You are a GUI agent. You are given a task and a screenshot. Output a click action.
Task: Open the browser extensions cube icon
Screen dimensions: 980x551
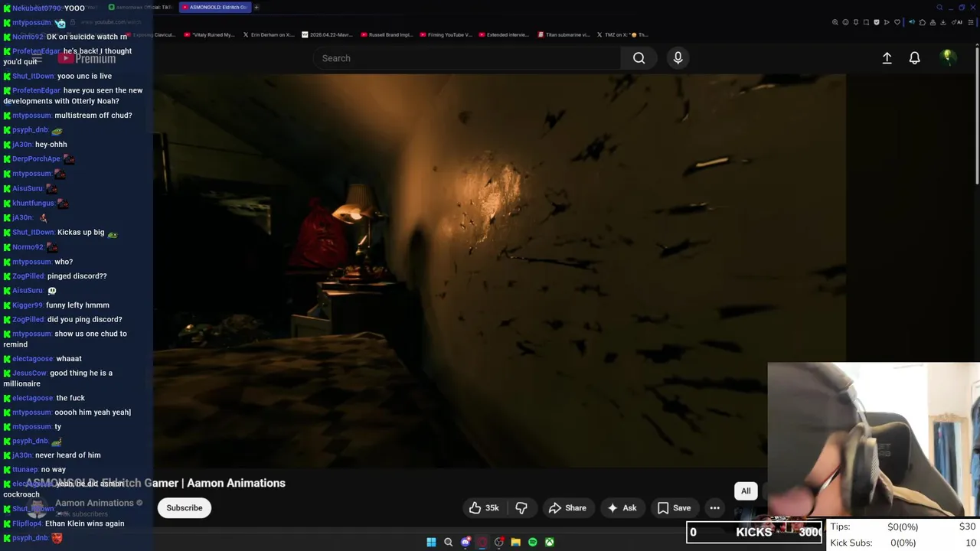pyautogui.click(x=923, y=22)
